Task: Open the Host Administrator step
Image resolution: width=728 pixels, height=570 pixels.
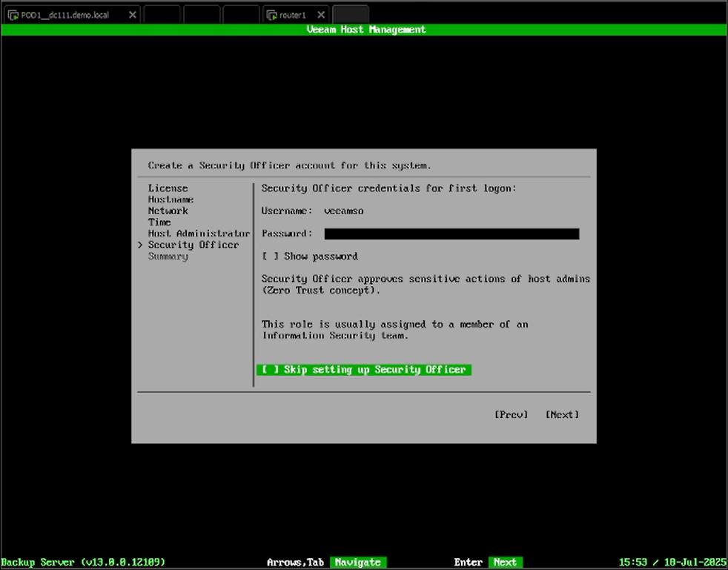Action: click(199, 233)
